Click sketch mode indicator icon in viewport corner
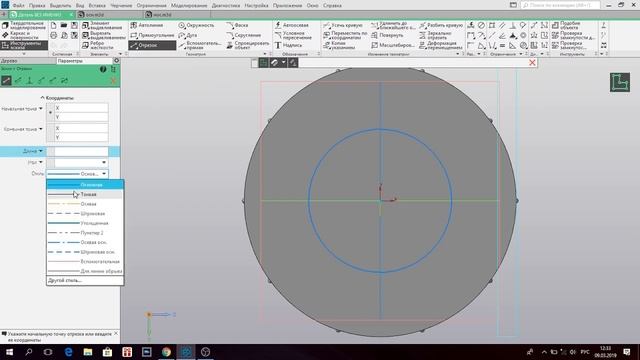Screen dimensions: 640x360 tap(620, 82)
